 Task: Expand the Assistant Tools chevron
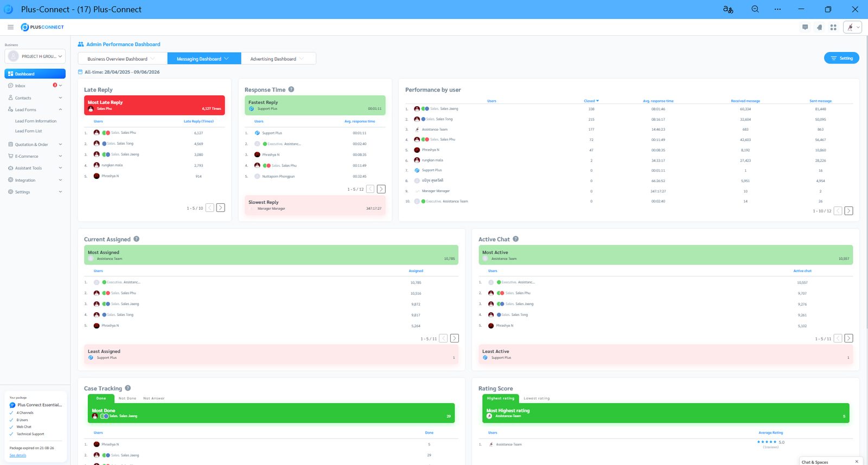60,168
